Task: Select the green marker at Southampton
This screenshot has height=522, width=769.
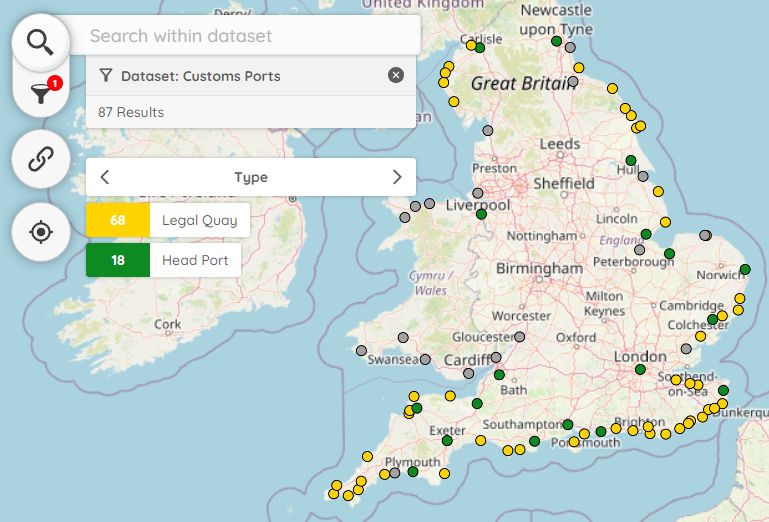Action: coord(568,424)
